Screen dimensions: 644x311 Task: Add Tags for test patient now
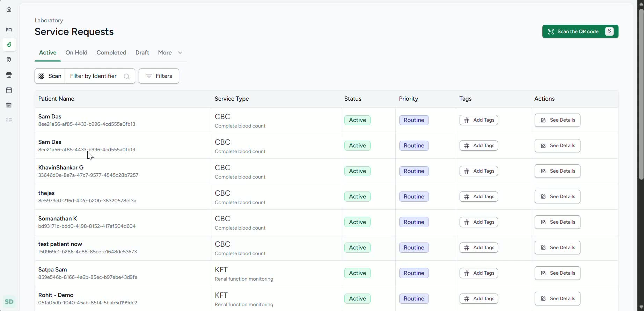[479, 248]
